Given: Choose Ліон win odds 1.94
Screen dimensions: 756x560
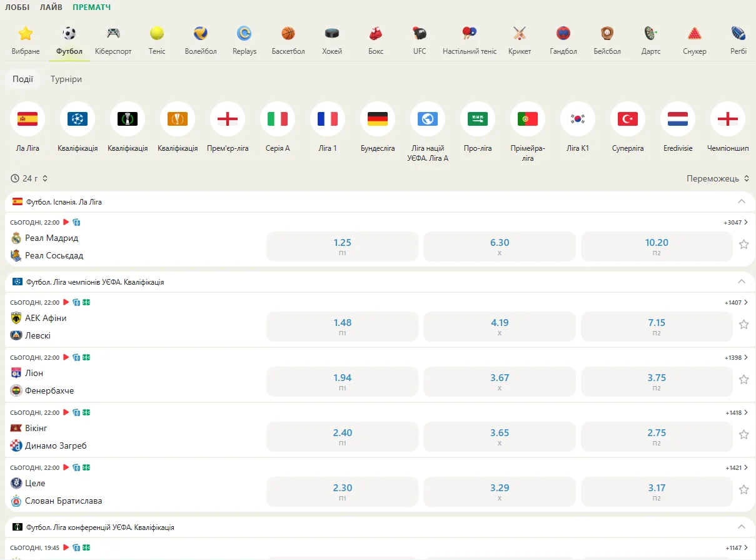Looking at the screenshot, I should (343, 382).
